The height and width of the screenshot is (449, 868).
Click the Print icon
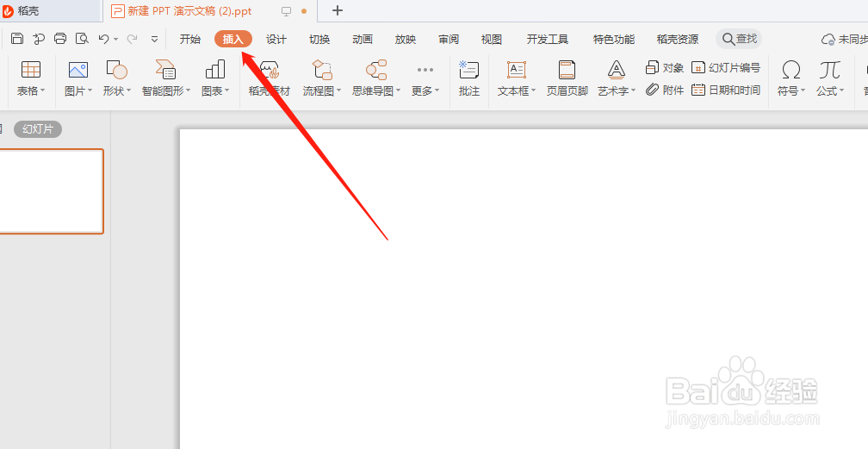[60, 39]
